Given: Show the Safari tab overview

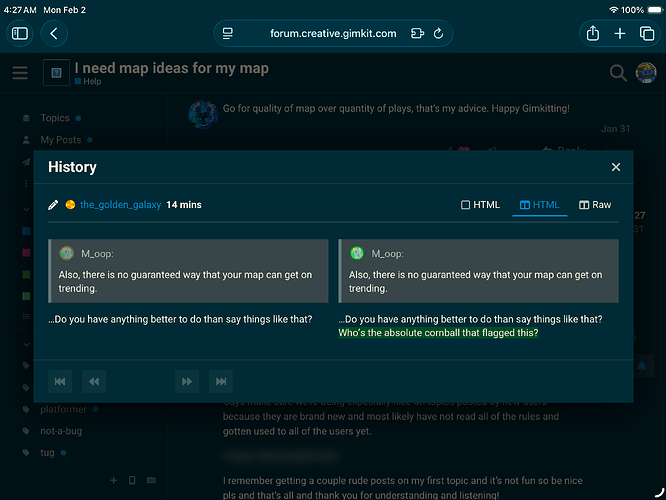Looking at the screenshot, I should tap(646, 33).
